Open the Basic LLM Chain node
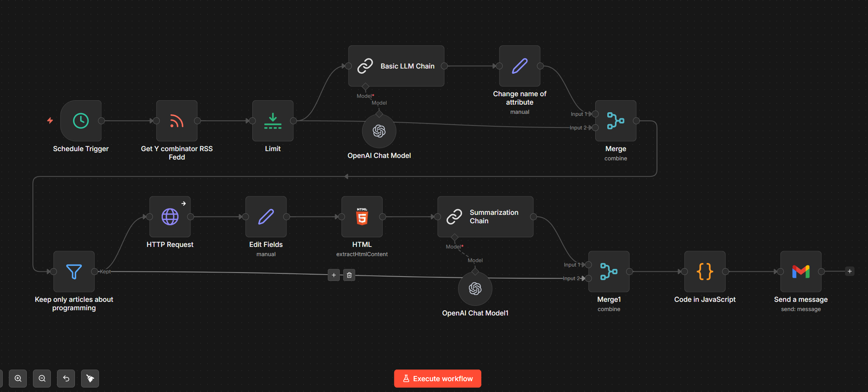The height and width of the screenshot is (392, 868). click(x=396, y=66)
